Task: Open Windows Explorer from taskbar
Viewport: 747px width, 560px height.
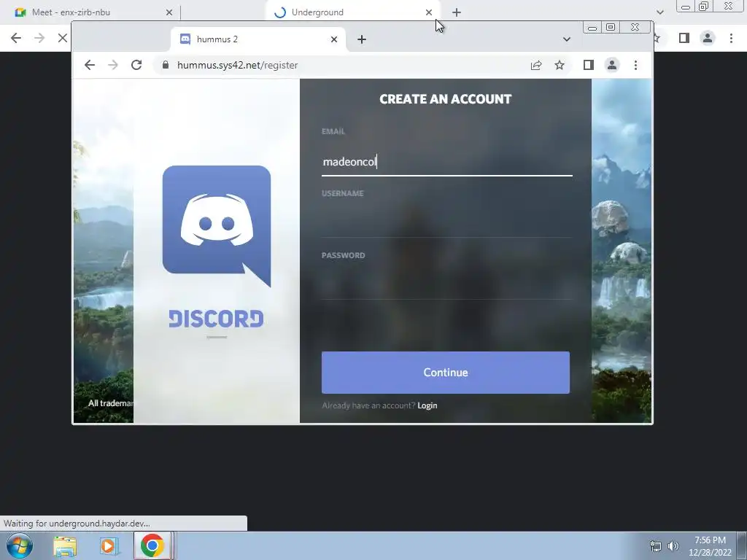Action: (65, 546)
